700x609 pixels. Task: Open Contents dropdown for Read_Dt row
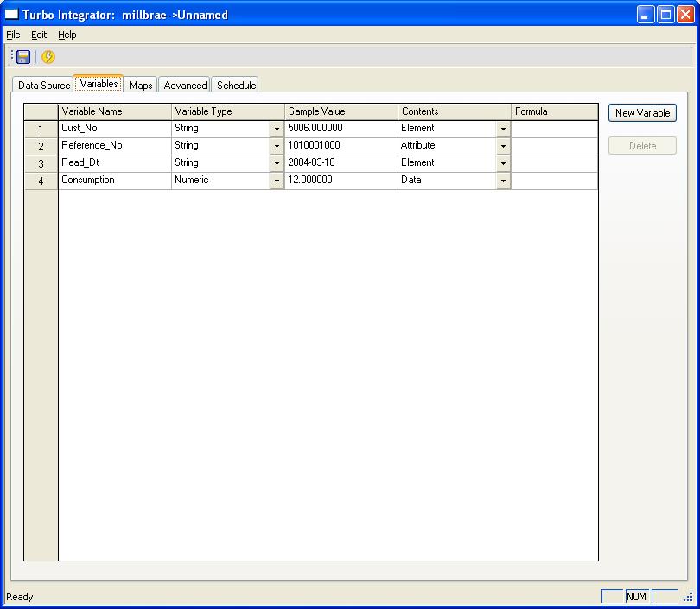503,163
